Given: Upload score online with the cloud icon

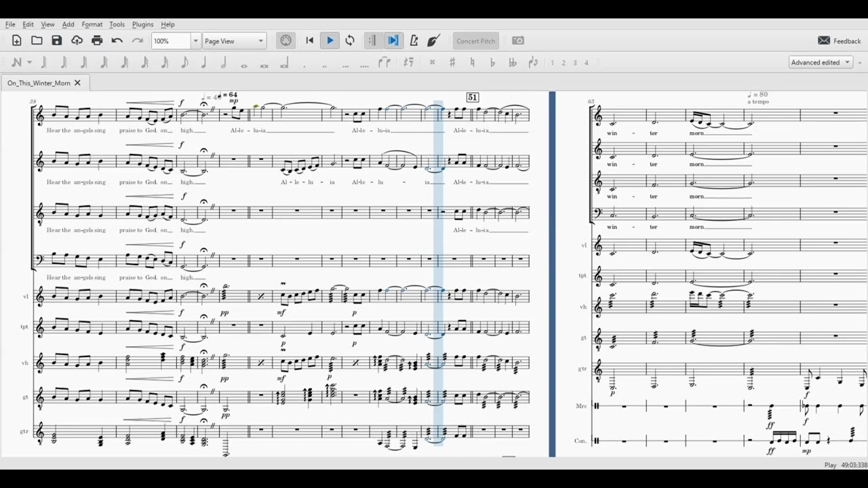Looking at the screenshot, I should tap(77, 41).
